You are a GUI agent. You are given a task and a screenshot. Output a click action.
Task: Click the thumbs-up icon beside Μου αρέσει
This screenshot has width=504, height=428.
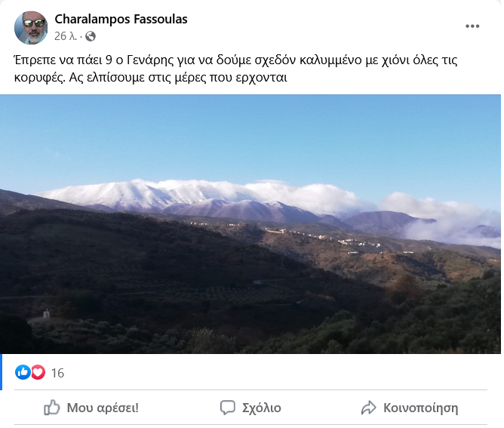pos(52,408)
